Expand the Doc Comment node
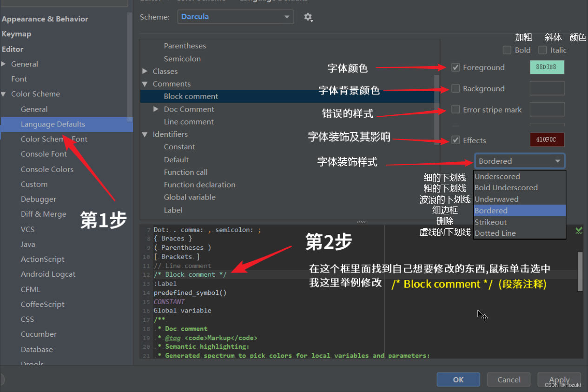The image size is (588, 392). coord(156,109)
